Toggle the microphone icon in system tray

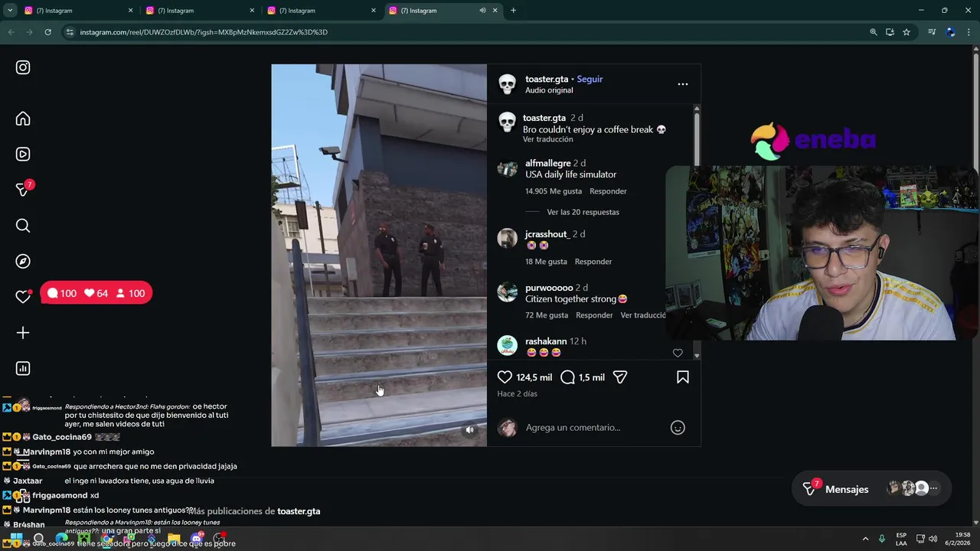882,539
